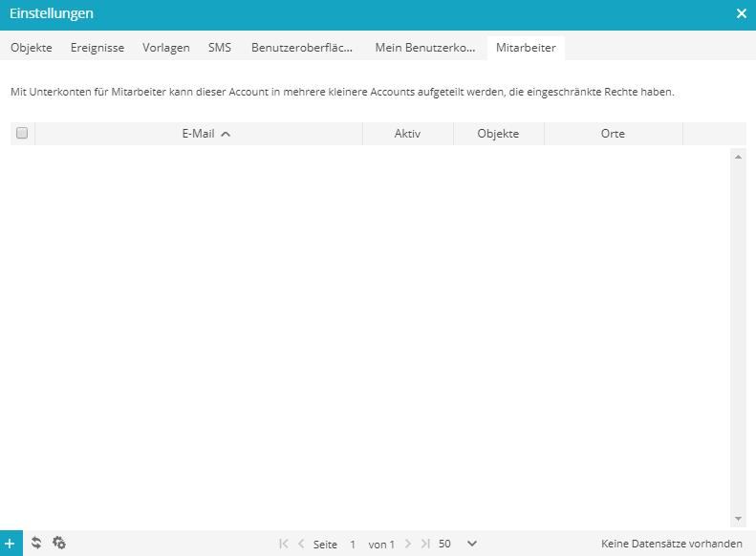
Task: Open the Mein Benutzerkonto tab
Action: pos(425,48)
